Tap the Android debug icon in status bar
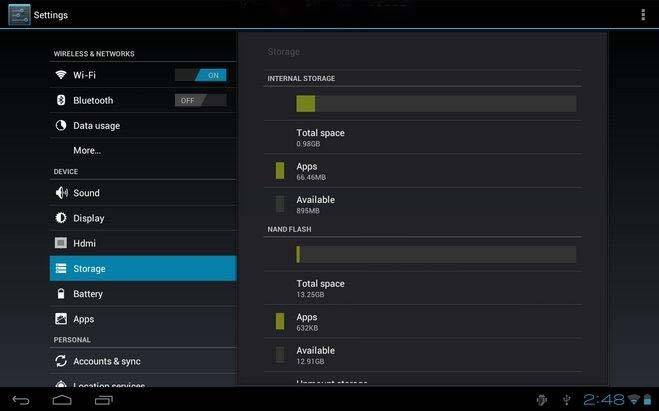The image size is (659, 411). (542, 400)
